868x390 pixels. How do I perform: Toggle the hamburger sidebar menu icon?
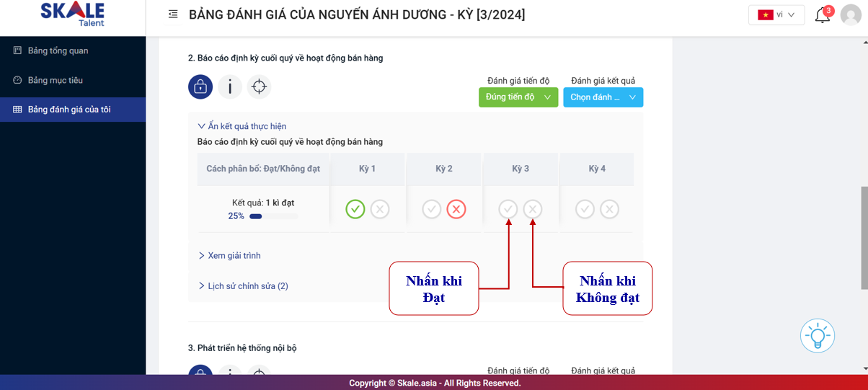(173, 14)
